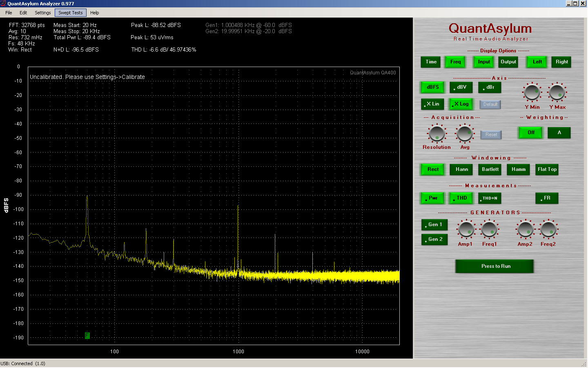The width and height of the screenshot is (588, 368).
Task: Select the Flat Top window
Action: (547, 170)
